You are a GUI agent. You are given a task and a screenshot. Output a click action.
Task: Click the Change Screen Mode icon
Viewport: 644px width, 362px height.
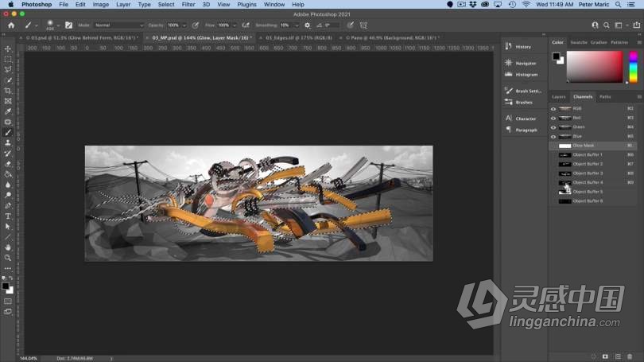(x=8, y=312)
